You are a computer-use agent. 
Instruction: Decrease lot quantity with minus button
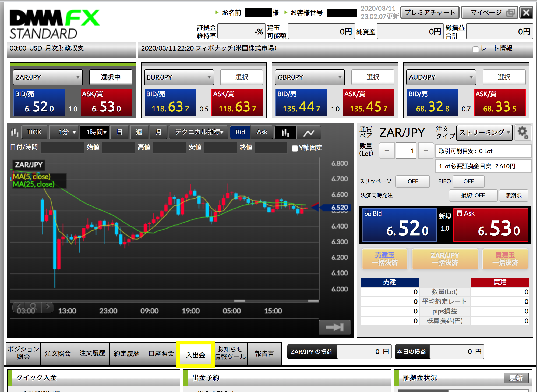[x=387, y=151]
